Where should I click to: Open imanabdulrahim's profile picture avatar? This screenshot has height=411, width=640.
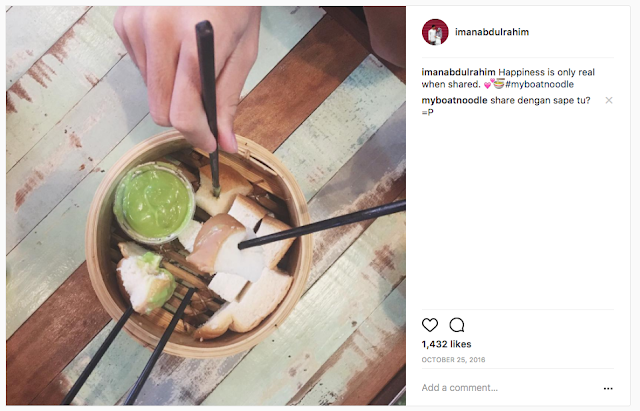[x=435, y=32]
